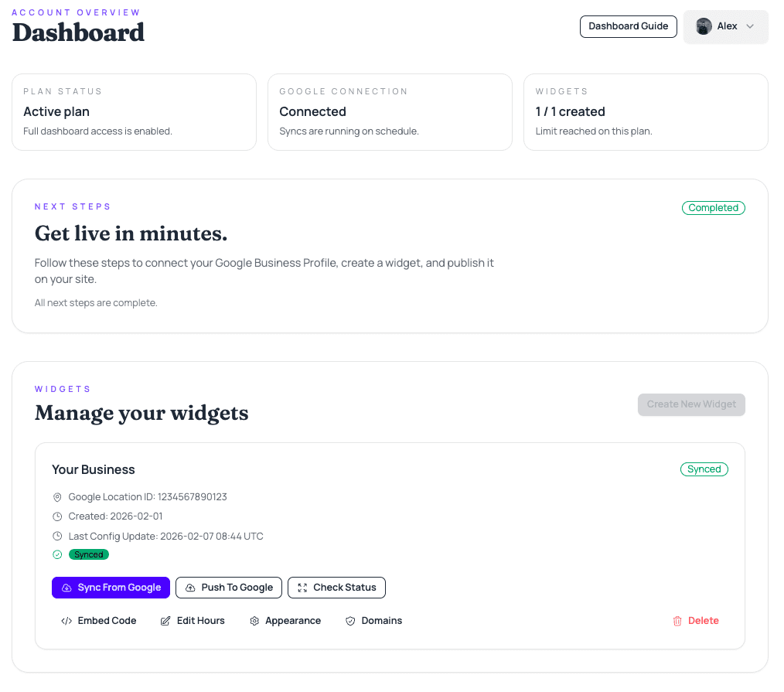Viewport: 784px width, 692px height.
Task: Click the cloud upload icon on Push To Google
Action: click(x=189, y=588)
